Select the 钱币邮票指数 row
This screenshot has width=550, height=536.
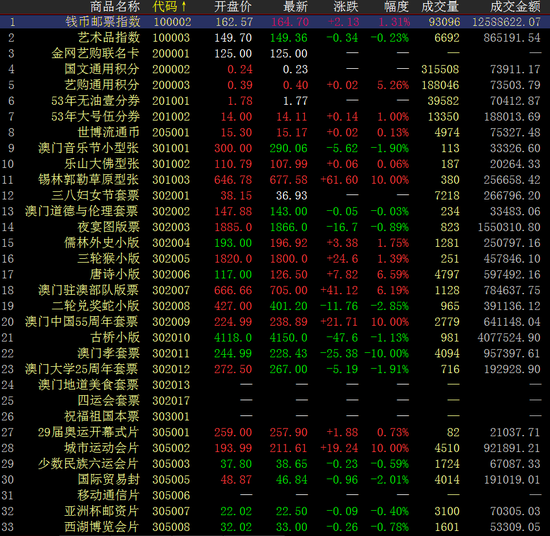[x=275, y=22]
